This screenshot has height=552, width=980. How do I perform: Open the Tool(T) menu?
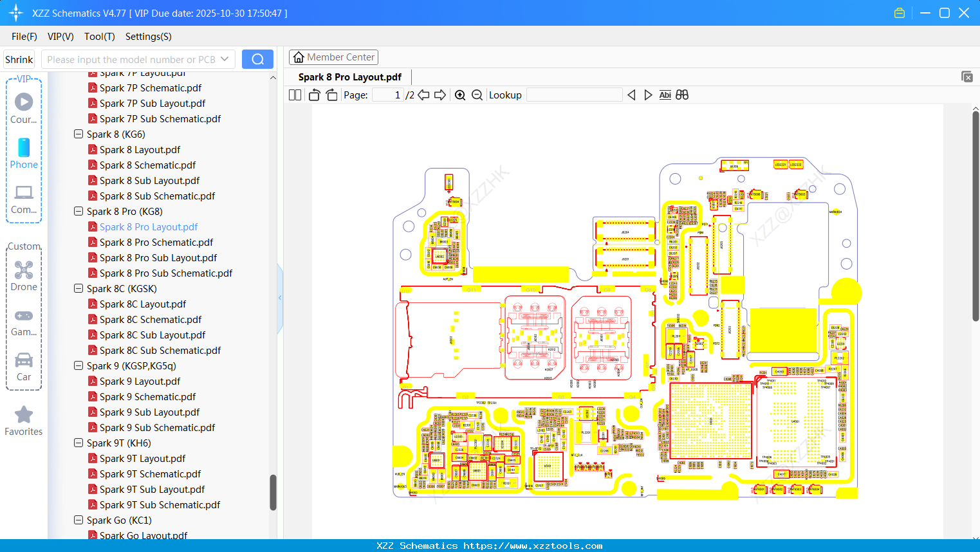point(99,37)
